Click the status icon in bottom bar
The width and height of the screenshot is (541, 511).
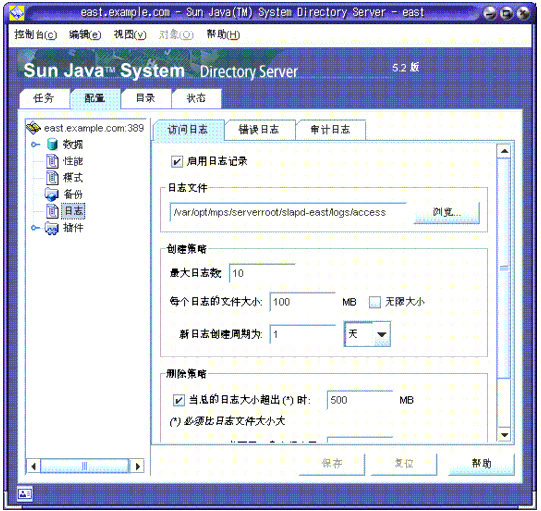pyautogui.click(x=25, y=494)
